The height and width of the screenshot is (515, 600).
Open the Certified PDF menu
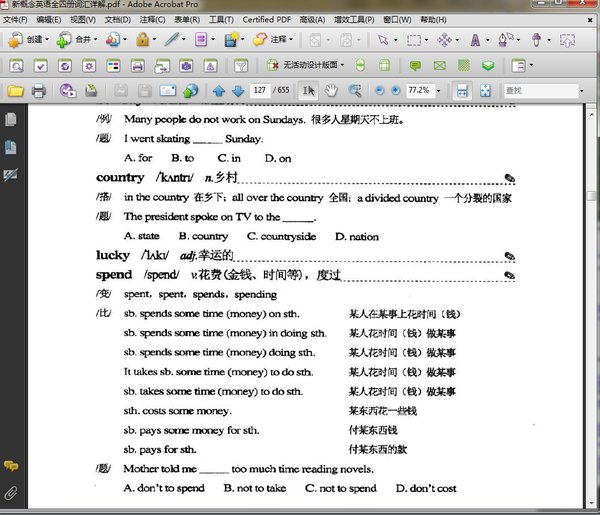tap(267, 20)
